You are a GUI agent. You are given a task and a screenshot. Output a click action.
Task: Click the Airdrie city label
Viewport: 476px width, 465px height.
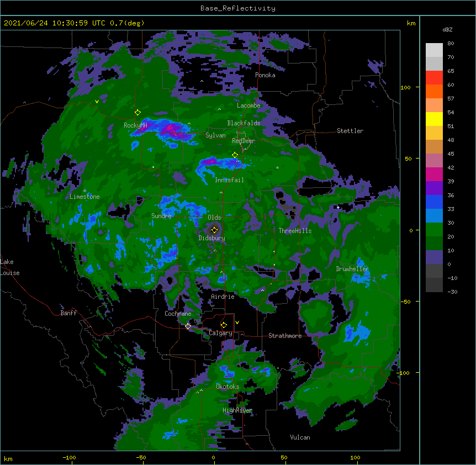(x=223, y=297)
